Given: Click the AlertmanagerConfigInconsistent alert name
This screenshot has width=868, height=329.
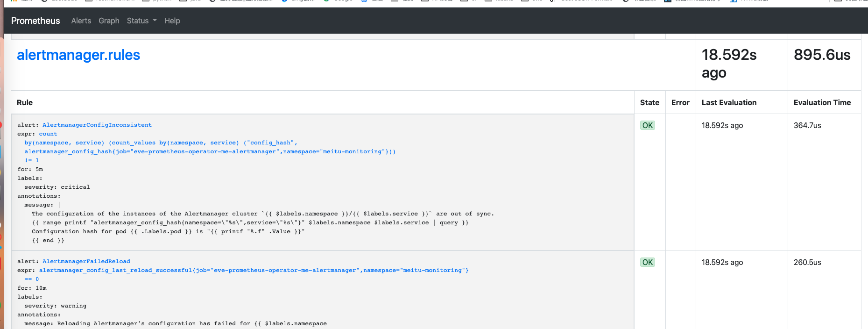Looking at the screenshot, I should [97, 125].
